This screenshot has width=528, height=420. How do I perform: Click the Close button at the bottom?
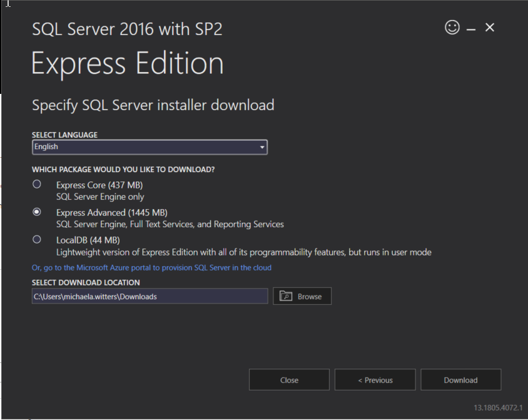point(289,380)
